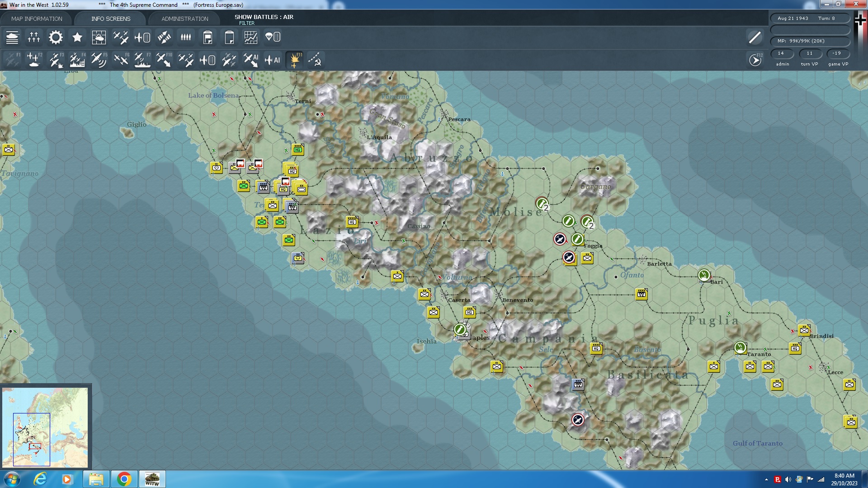868x488 pixels.
Task: Toggle F2 ground support air mode
Action: (x=34, y=60)
